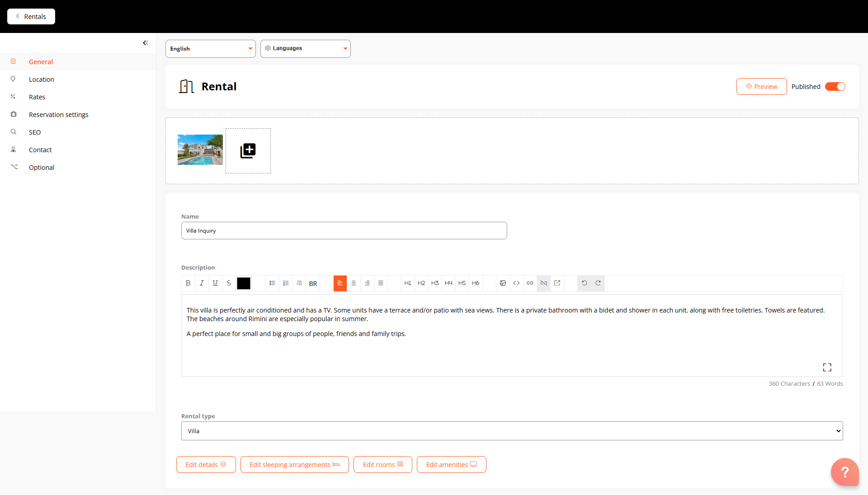Open the Languages dropdown
868x495 pixels.
[x=306, y=49]
